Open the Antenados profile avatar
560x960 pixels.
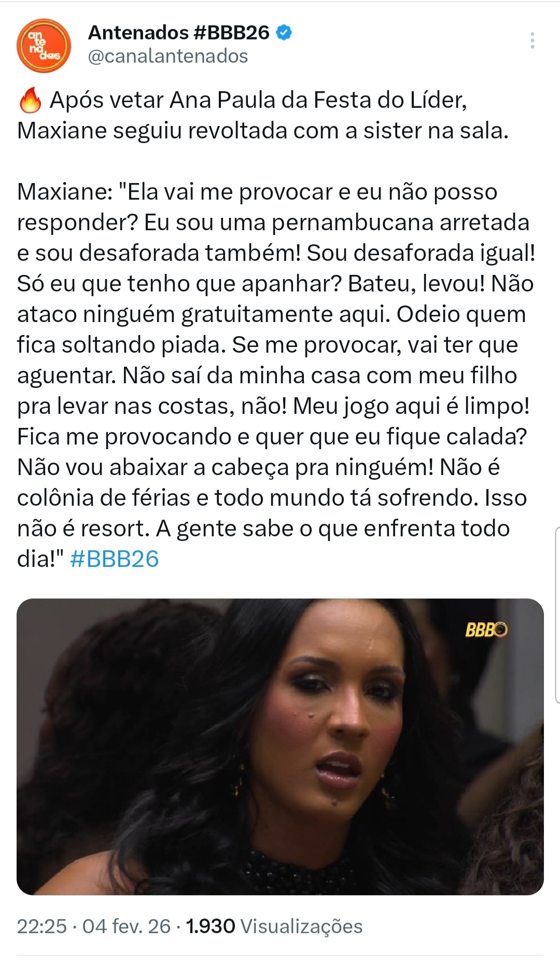(x=44, y=46)
